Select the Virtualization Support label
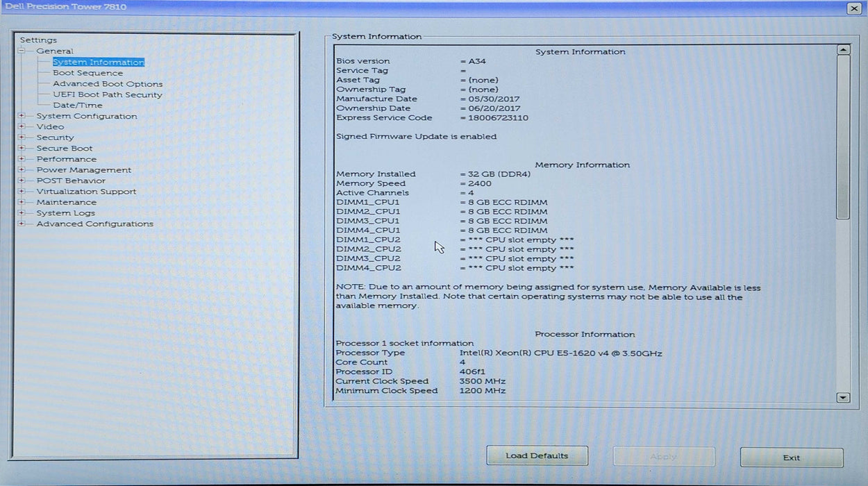868x486 pixels. click(87, 191)
